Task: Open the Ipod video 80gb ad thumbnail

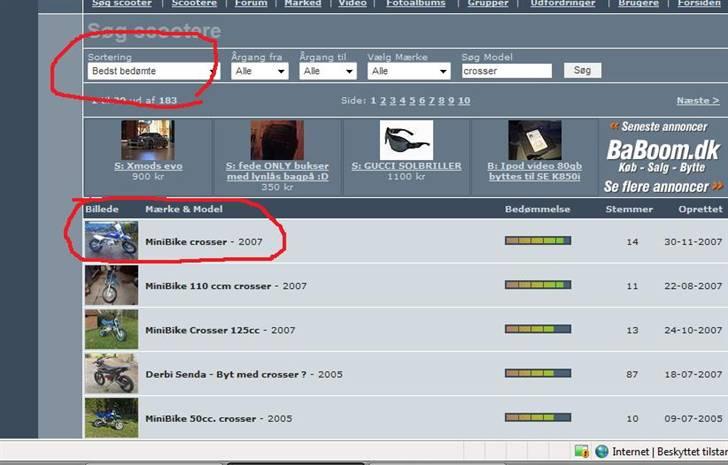Action: point(534,141)
